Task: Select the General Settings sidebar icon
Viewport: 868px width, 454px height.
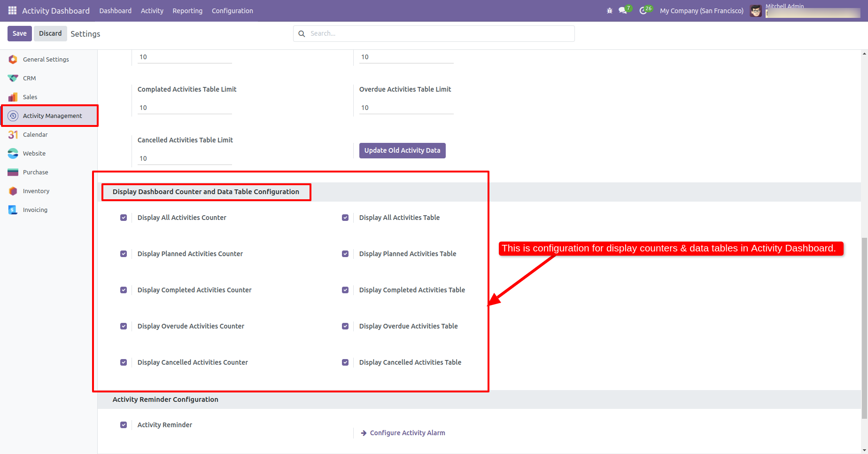Action: (13, 59)
